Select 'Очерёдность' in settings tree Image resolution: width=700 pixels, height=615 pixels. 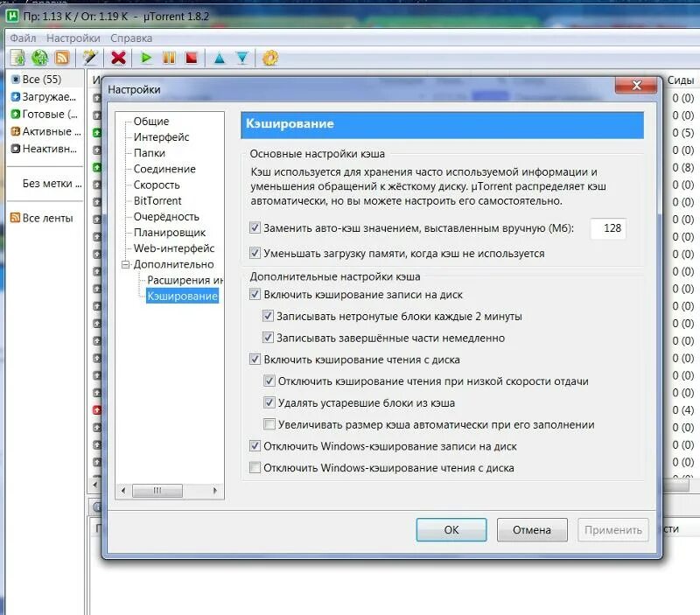point(166,217)
